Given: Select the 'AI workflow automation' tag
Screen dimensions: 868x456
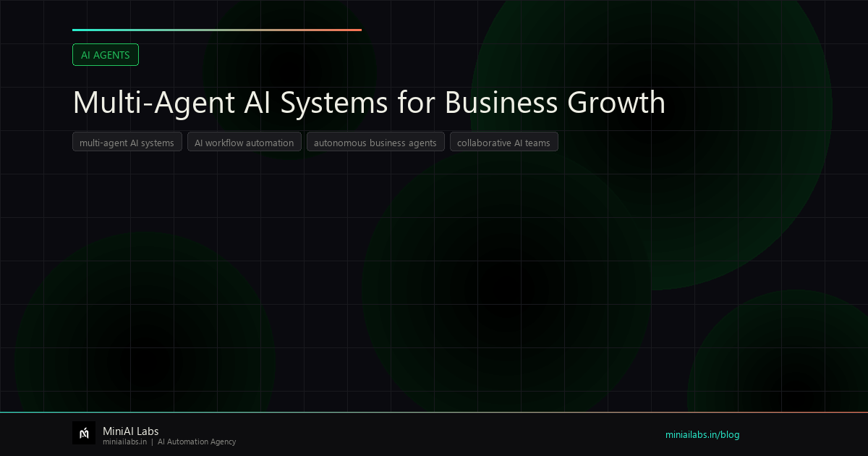Looking at the screenshot, I should click(244, 143).
